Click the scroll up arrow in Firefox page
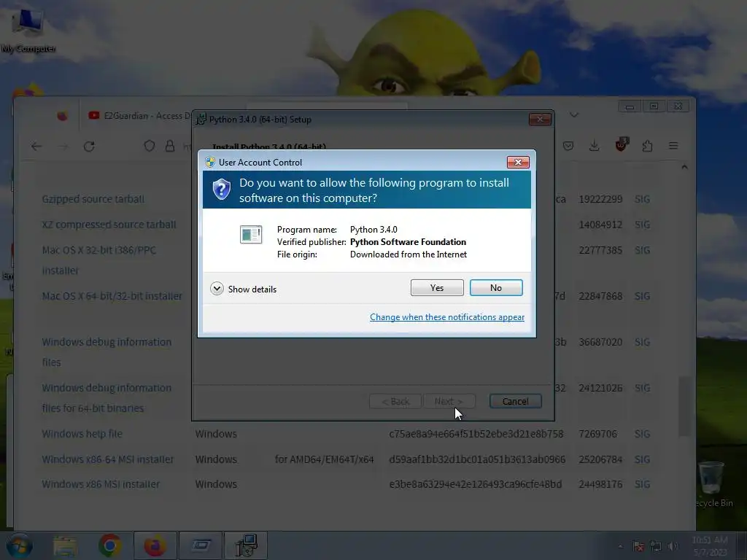The height and width of the screenshot is (560, 747). pyautogui.click(x=684, y=167)
